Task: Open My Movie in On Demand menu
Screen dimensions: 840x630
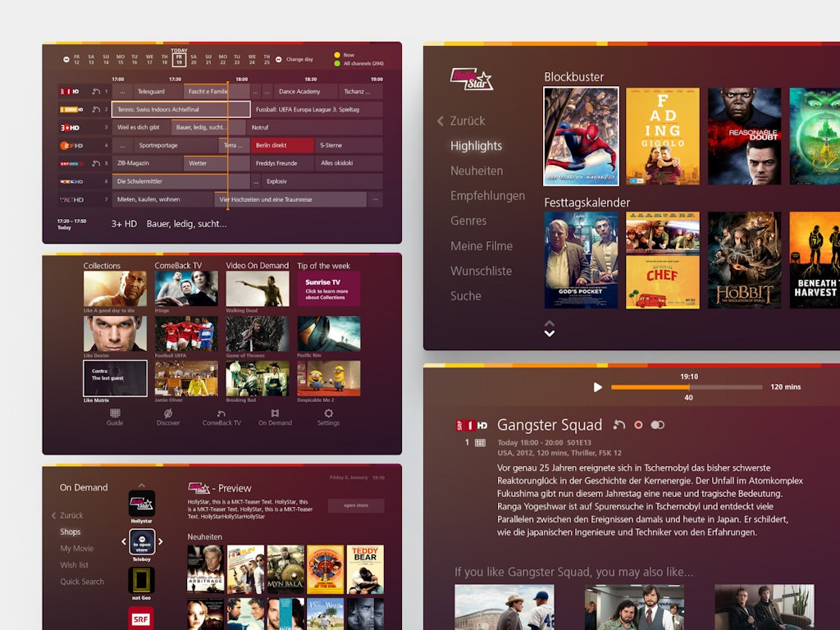Action: tap(76, 549)
